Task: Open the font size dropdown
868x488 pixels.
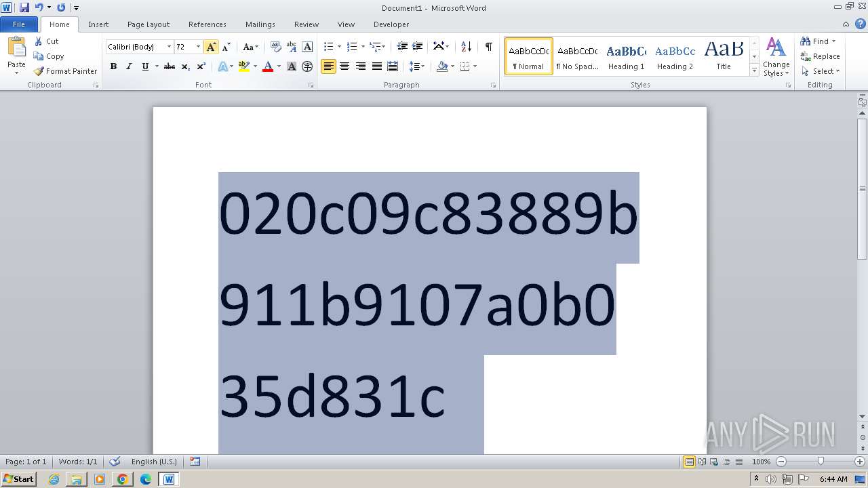Action: pos(198,47)
